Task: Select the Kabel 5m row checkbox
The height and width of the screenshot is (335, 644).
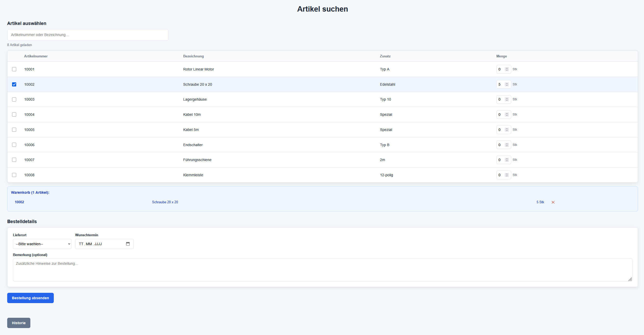Action: pyautogui.click(x=14, y=130)
